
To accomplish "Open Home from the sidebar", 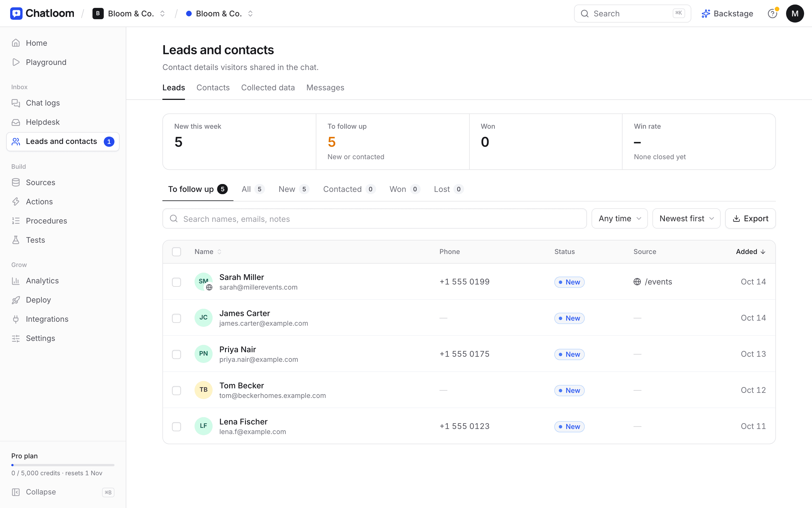I will click(63, 43).
